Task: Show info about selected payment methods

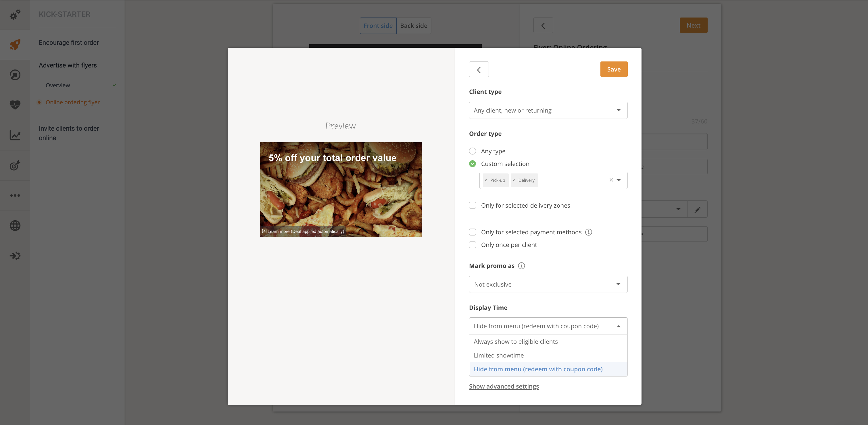Action: 589,232
